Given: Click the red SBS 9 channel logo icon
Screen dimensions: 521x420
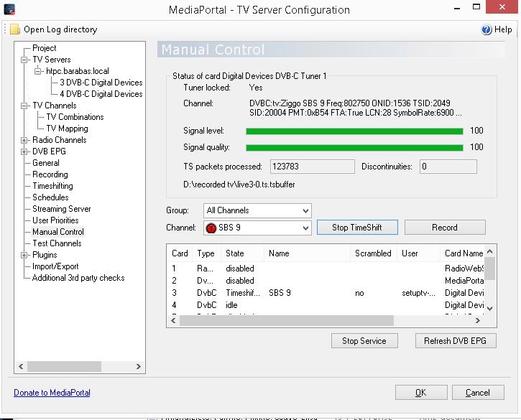Looking at the screenshot, I should point(211,228).
